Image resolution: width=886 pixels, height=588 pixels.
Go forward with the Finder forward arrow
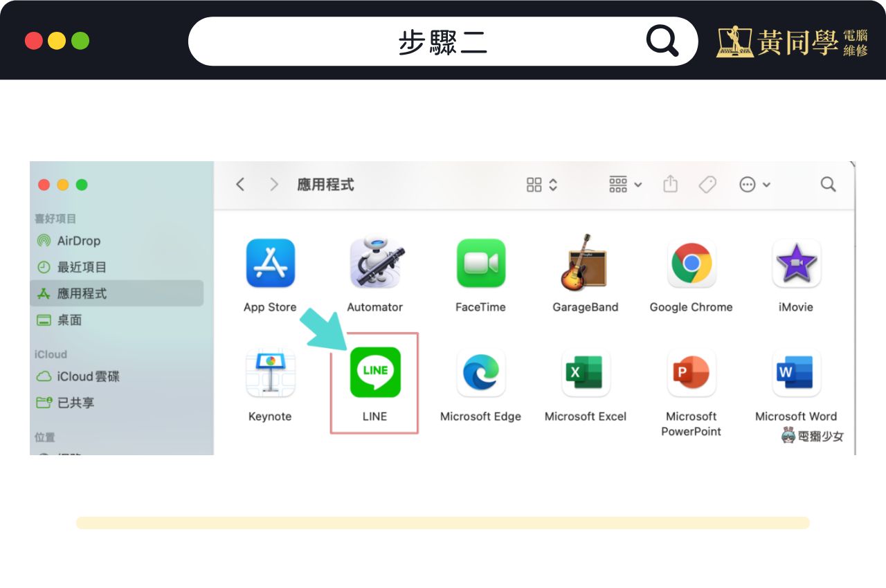point(274,184)
